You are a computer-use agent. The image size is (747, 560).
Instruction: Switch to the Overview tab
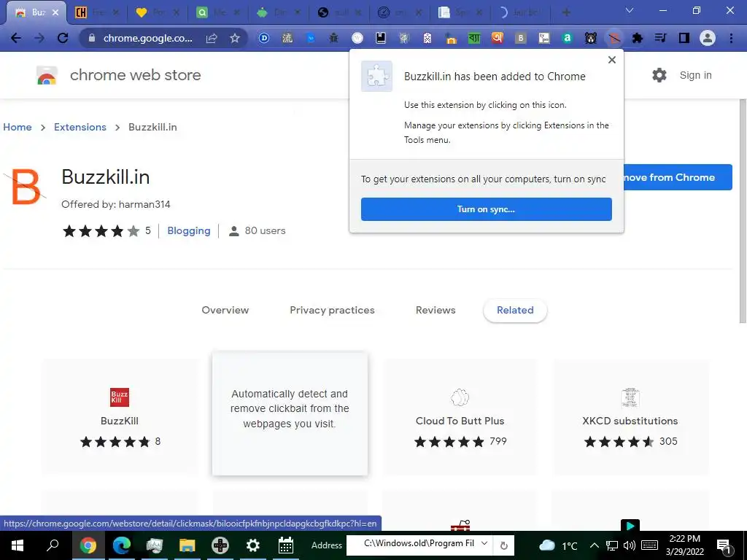click(x=225, y=310)
